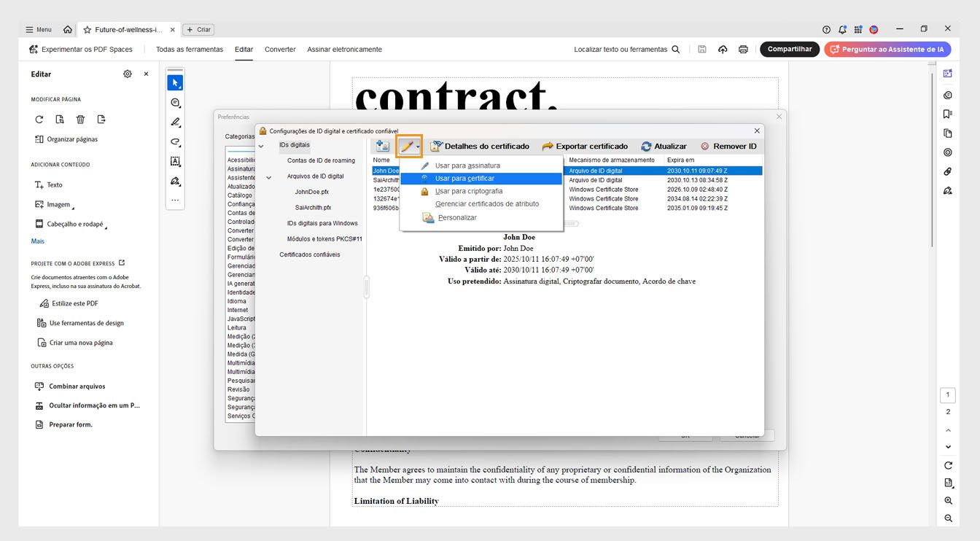
Task: Zoom in using the magnifier icon
Action: click(948, 501)
